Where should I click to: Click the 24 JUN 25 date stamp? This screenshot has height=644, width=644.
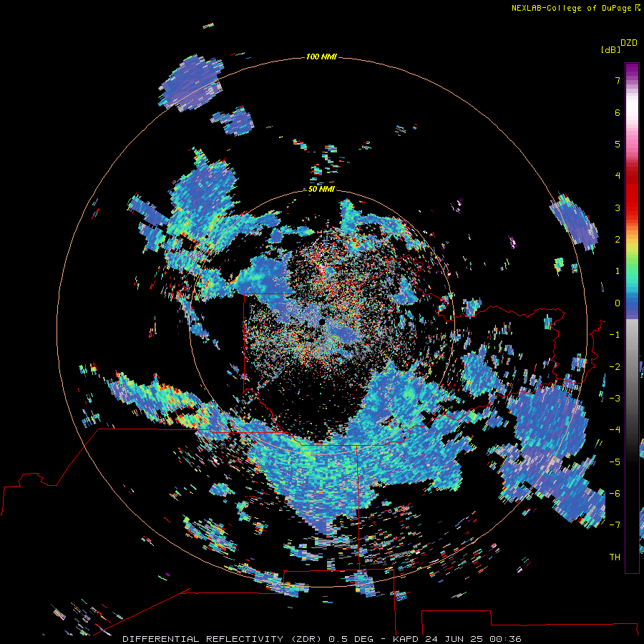click(456, 639)
